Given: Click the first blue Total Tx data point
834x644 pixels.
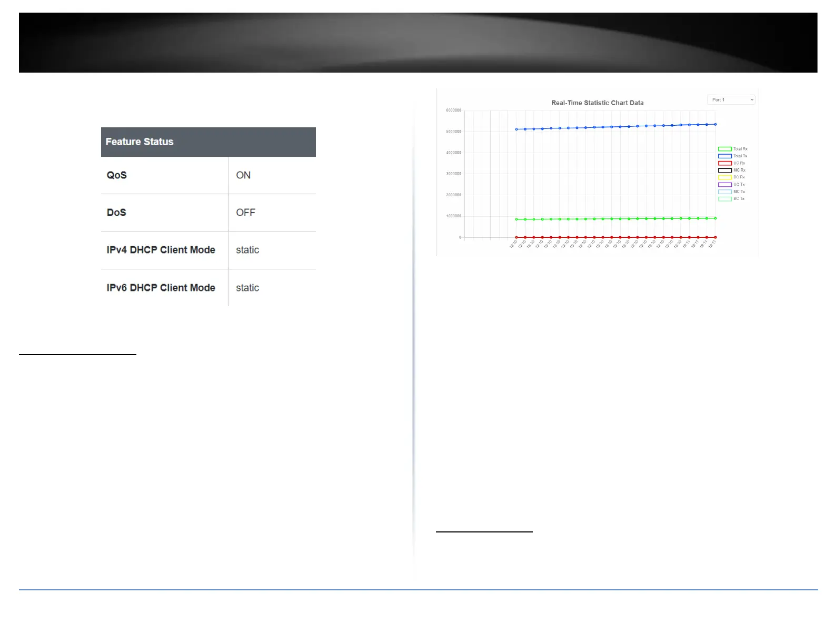Looking at the screenshot, I should (517, 129).
